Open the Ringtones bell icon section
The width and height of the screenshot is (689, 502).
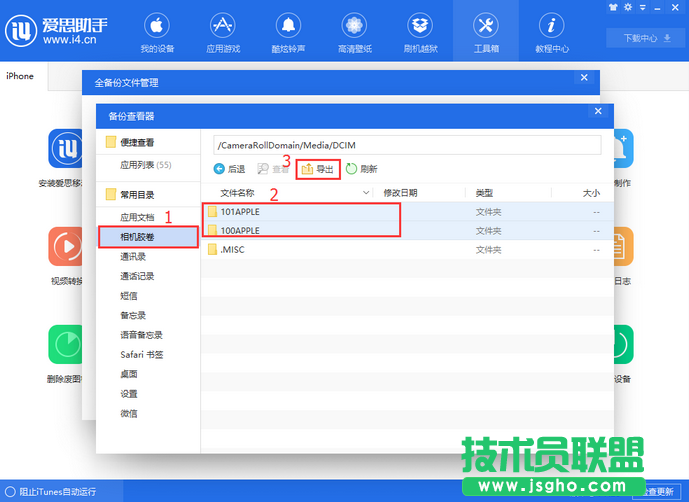(288, 33)
